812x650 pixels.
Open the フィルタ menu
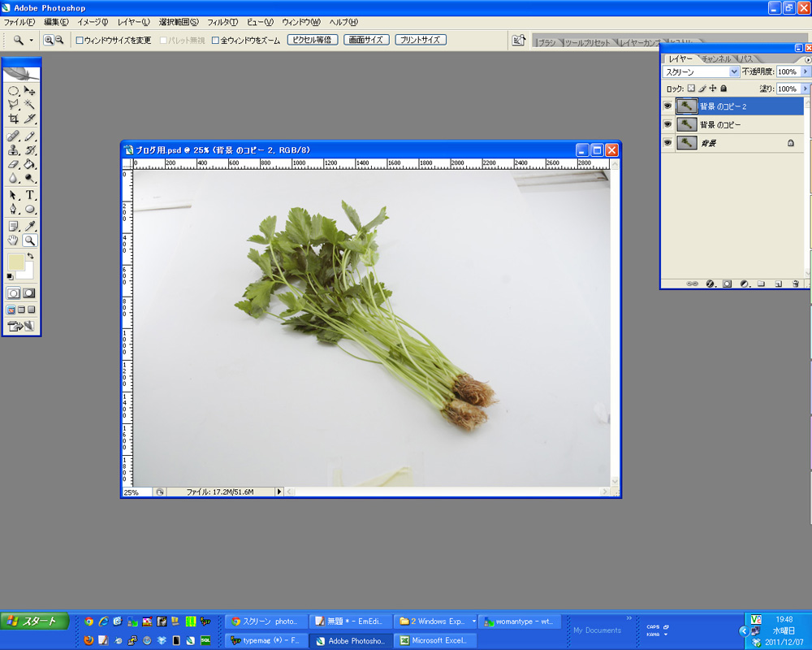click(x=222, y=22)
